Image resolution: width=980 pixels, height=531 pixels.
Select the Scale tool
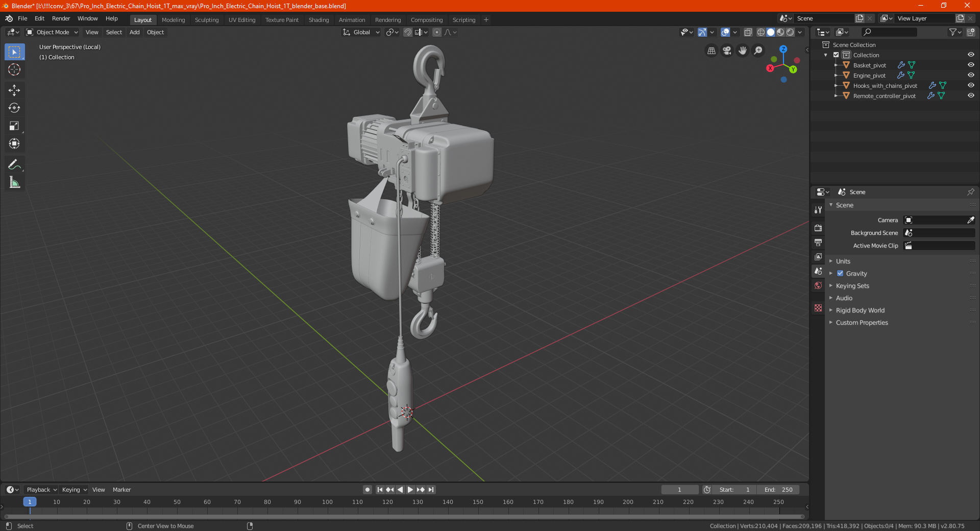point(14,126)
